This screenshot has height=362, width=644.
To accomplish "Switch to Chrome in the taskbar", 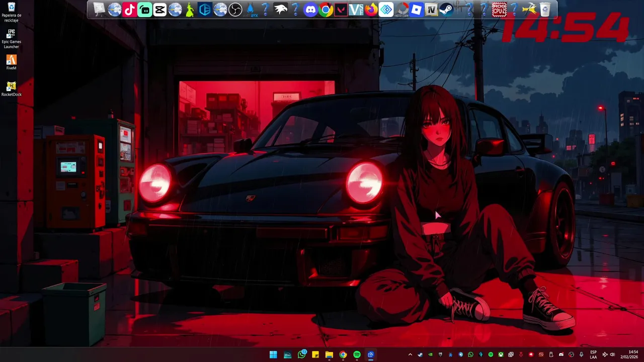I will (343, 355).
